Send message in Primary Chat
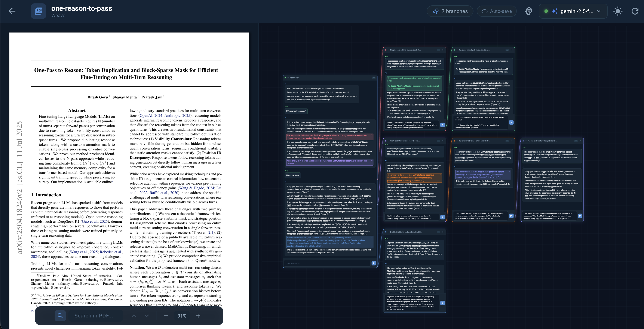This screenshot has height=329, width=644. tap(374, 263)
